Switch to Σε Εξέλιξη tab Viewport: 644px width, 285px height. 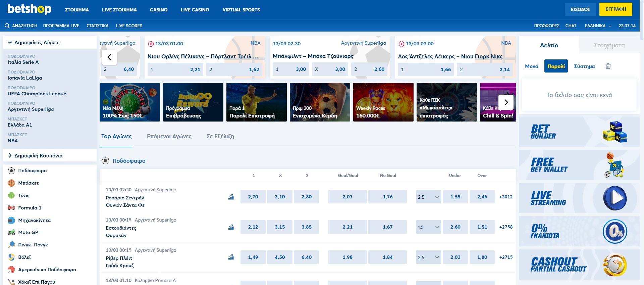tap(220, 136)
